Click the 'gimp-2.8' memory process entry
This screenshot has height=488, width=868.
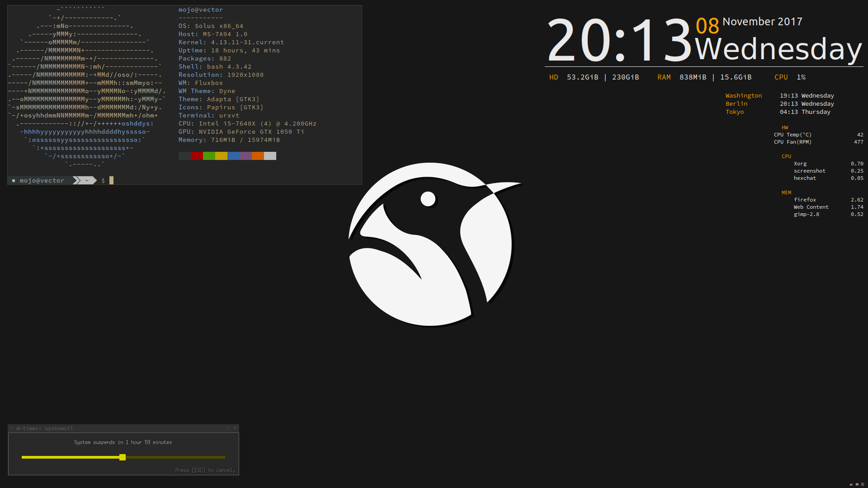[829, 214]
